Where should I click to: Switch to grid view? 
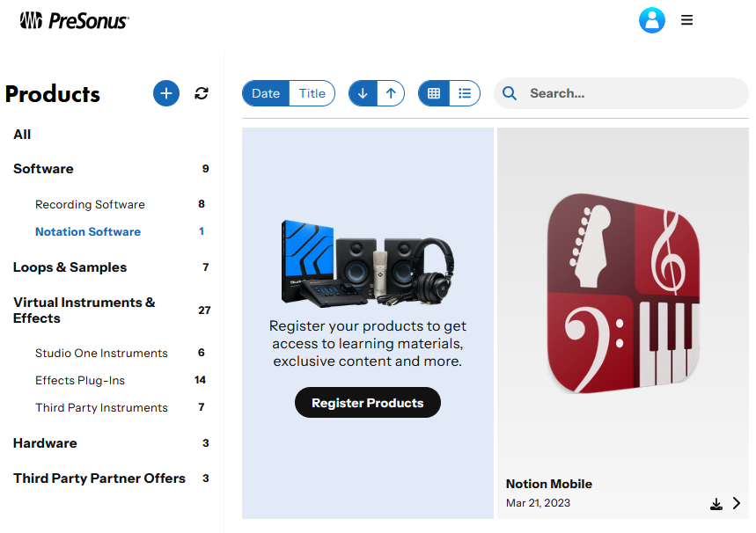tap(434, 93)
